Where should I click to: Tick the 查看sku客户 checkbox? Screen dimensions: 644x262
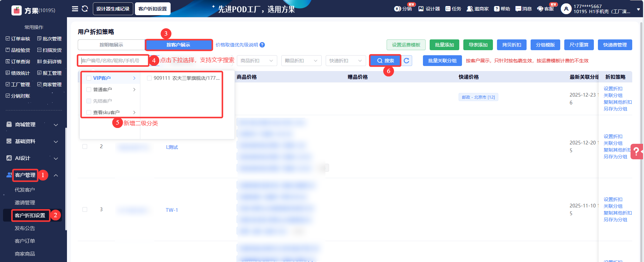coord(89,112)
